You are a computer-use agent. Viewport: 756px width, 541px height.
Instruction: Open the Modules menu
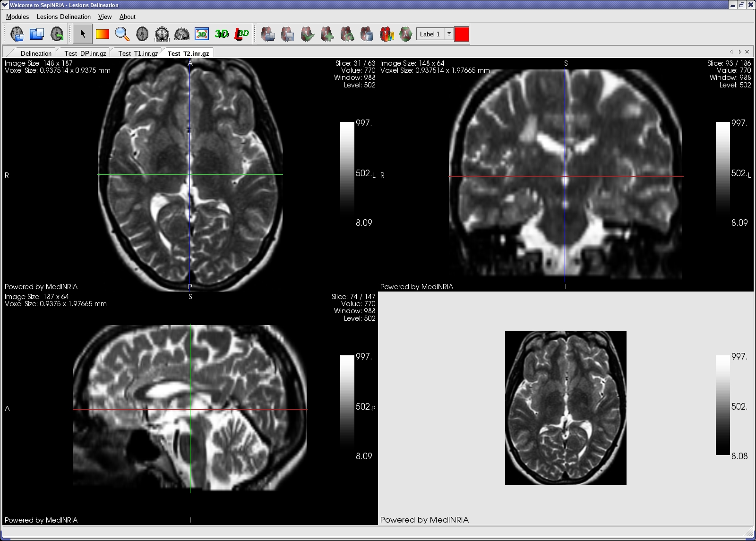[x=17, y=17]
